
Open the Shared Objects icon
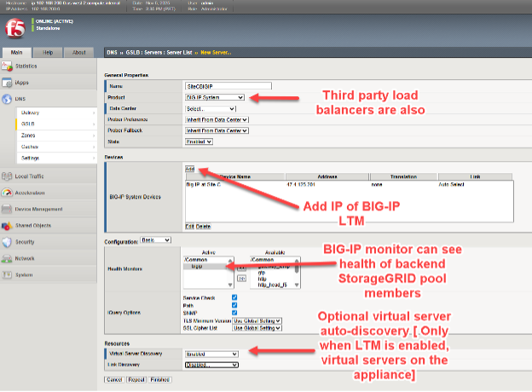(x=7, y=226)
